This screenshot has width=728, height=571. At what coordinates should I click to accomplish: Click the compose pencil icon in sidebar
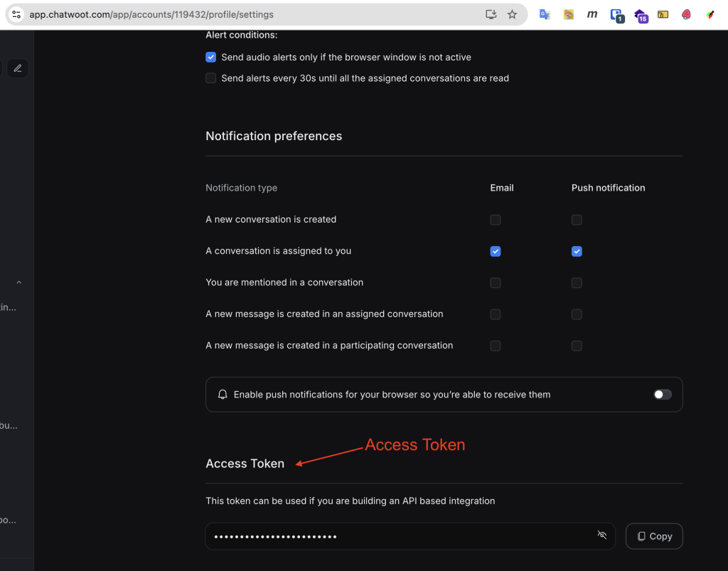coord(18,68)
